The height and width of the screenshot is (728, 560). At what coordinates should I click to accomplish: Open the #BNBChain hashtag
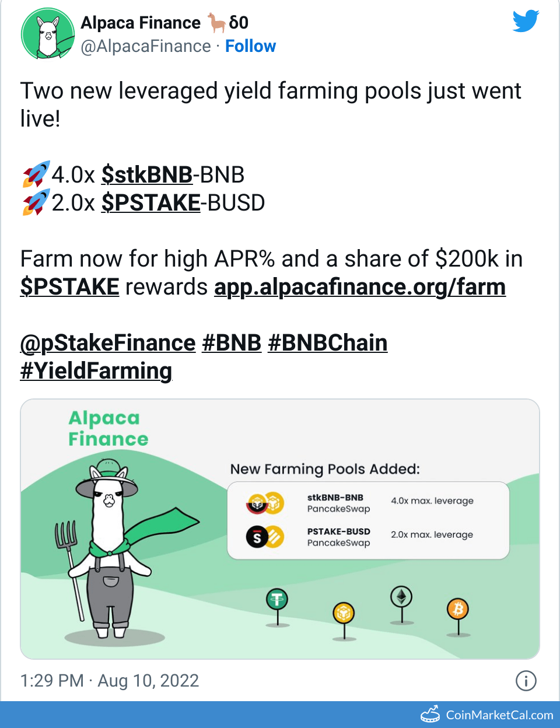tap(327, 343)
